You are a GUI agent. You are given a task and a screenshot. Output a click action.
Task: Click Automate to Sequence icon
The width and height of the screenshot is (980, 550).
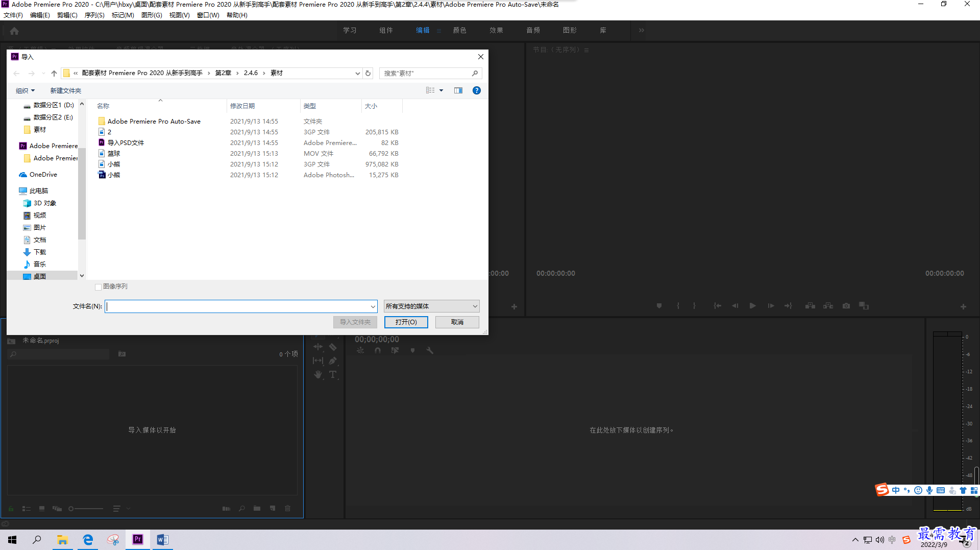tap(226, 509)
